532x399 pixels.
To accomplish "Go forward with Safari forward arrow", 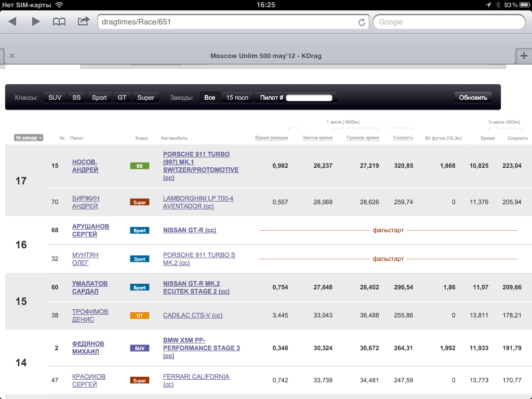I will click(x=36, y=22).
